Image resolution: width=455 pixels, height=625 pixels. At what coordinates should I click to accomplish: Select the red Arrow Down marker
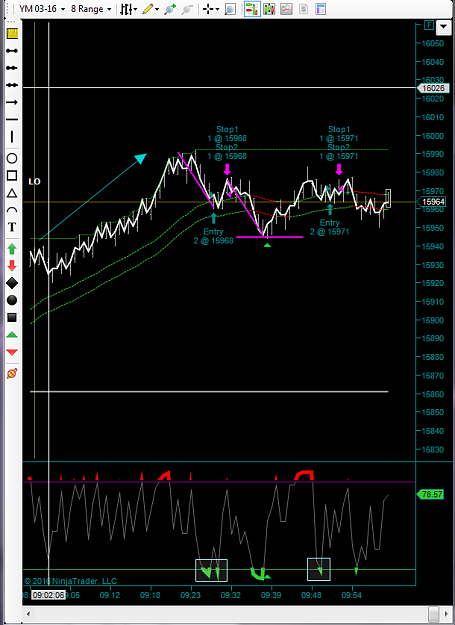12,265
